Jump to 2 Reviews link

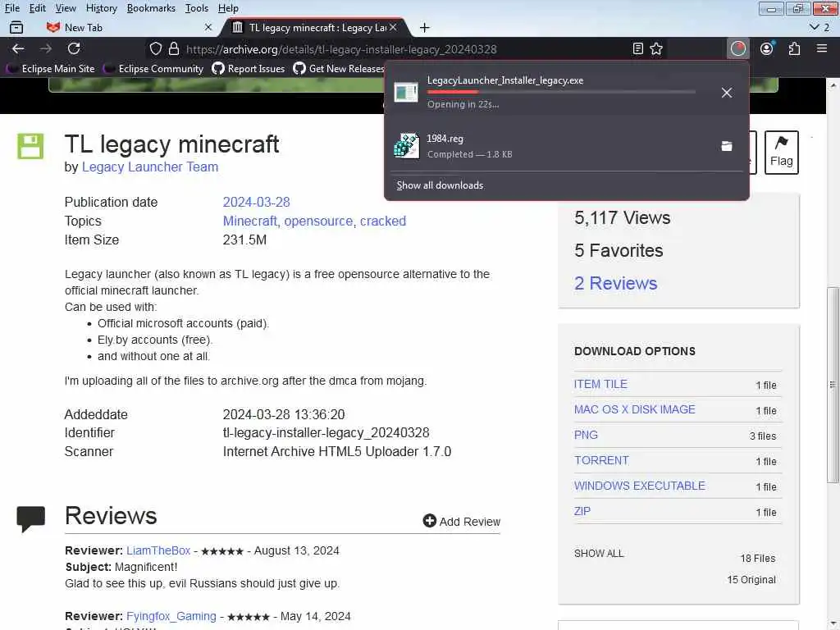pyautogui.click(x=615, y=283)
